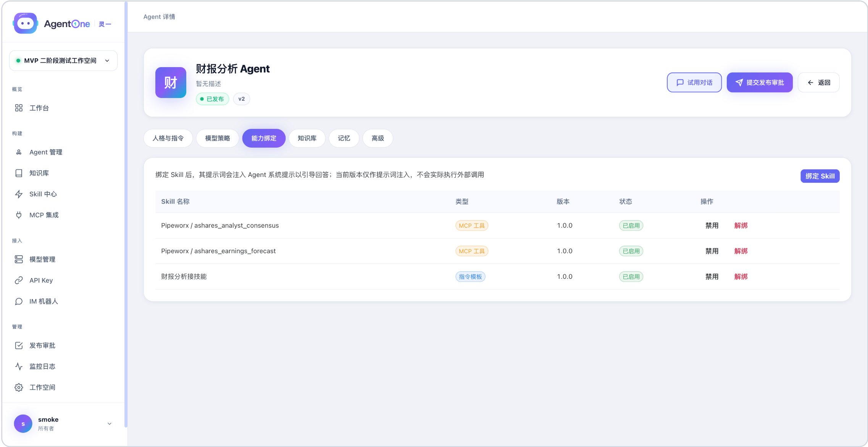Open the API Key link icon
868x447 pixels.
[x=19, y=280]
